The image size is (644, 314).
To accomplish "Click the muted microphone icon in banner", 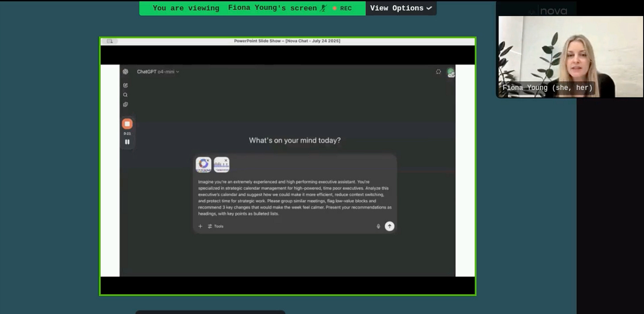I will click(323, 8).
